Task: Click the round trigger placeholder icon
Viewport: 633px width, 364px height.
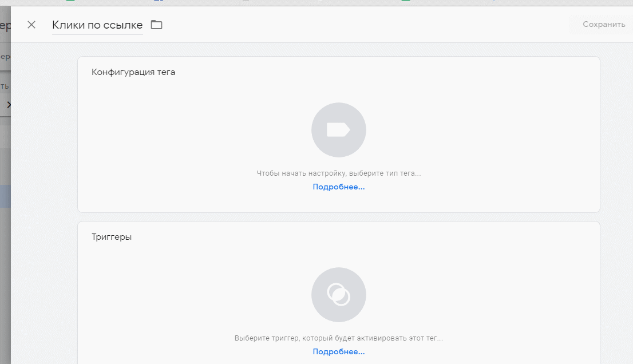Action: (338, 295)
